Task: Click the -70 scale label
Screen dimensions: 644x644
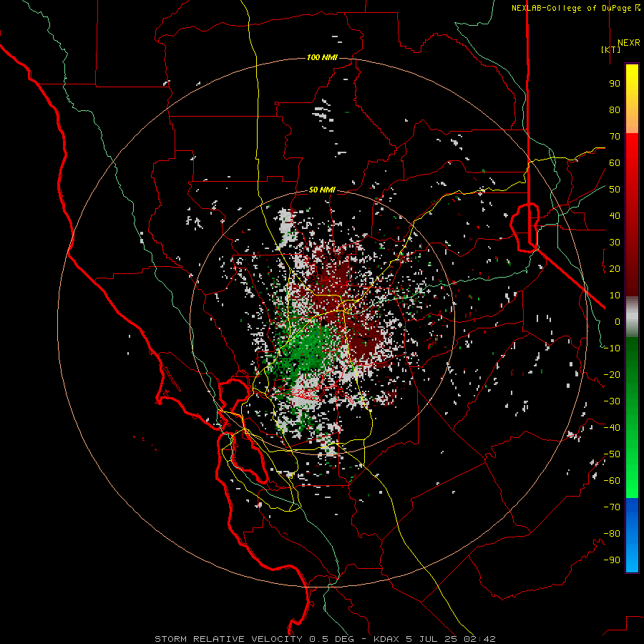Action: pos(612,507)
